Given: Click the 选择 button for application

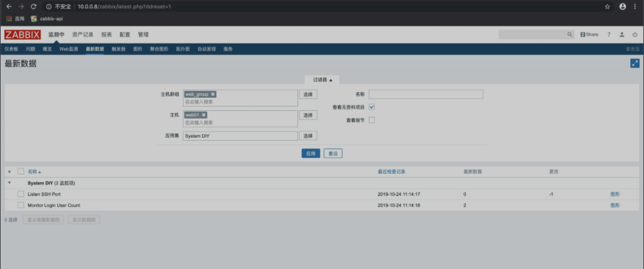Looking at the screenshot, I should point(308,136).
